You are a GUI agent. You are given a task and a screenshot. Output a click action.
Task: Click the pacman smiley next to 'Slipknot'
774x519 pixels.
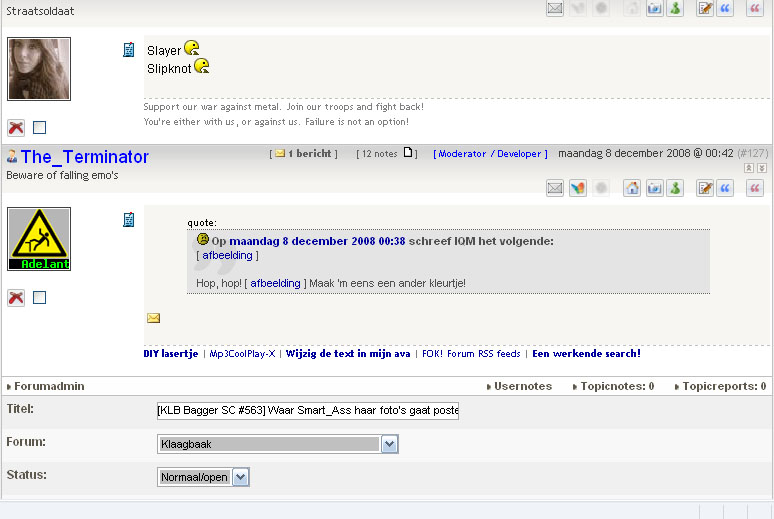(202, 66)
